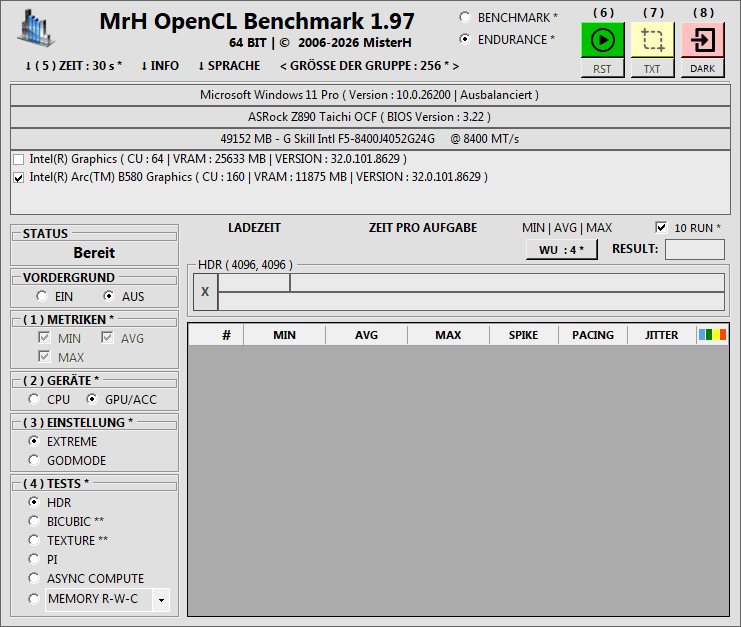Click the ASRock Z890 Taichi OCF info bar

tap(370, 117)
